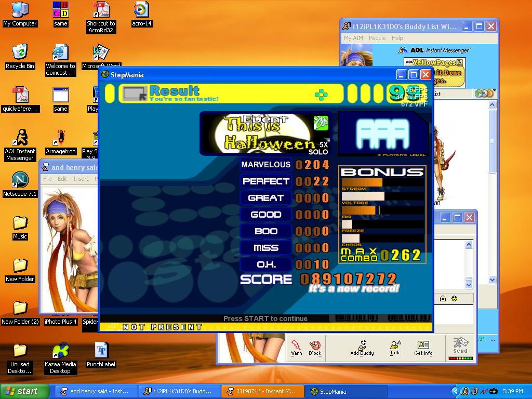This screenshot has height=399, width=532.
Task: Click the Buddy List scrollbar down arrow
Action: coord(493,280)
